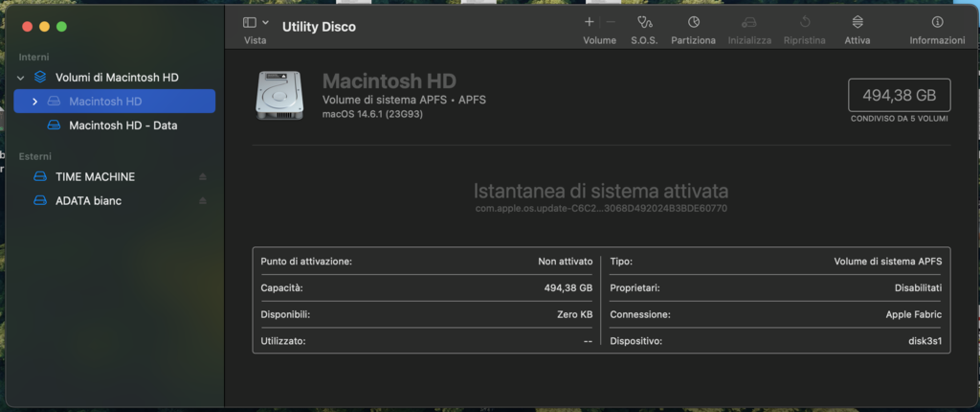Screen dimensions: 980x412
Task: Click the Proprietari row label
Action: point(635,288)
